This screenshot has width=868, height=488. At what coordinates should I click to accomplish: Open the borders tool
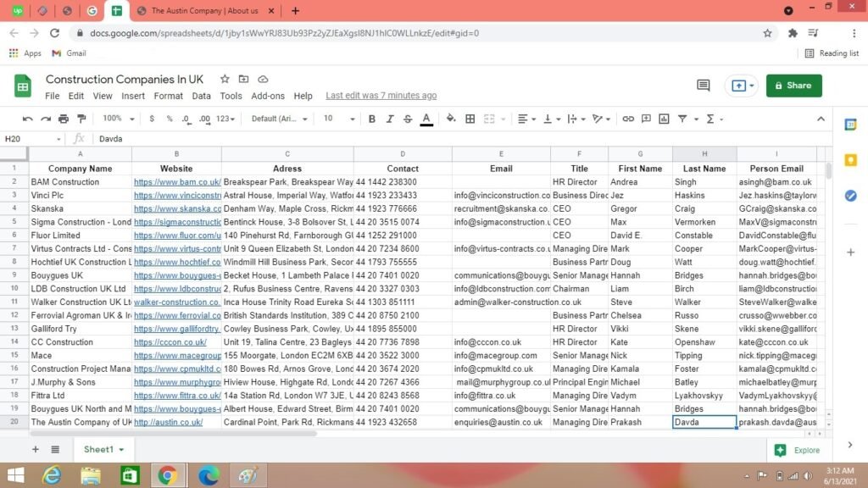[x=470, y=119]
